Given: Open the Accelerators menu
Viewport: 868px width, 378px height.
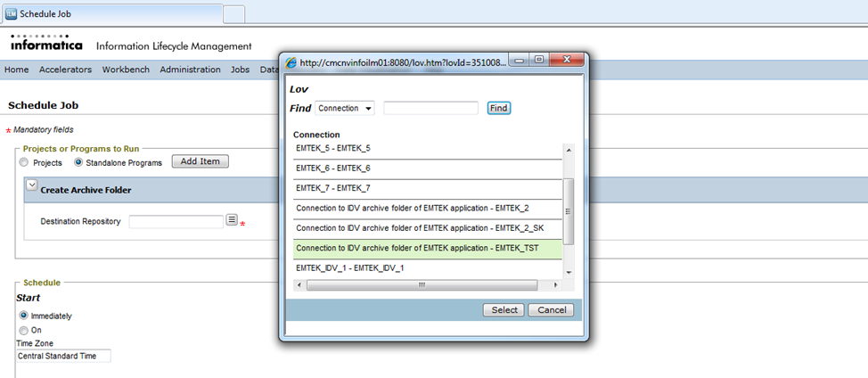Looking at the screenshot, I should coord(65,70).
